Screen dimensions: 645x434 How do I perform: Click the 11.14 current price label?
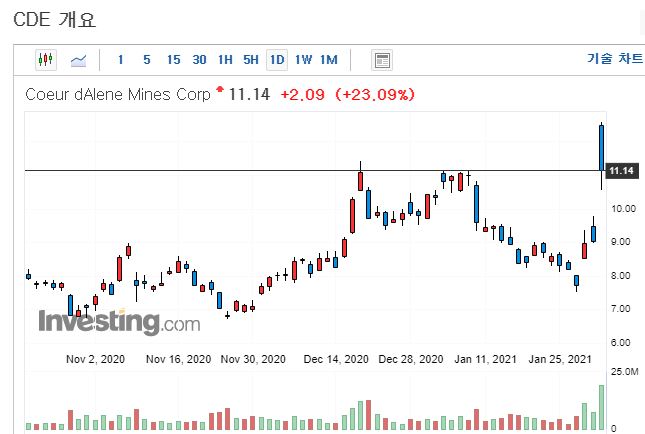[x=622, y=171]
